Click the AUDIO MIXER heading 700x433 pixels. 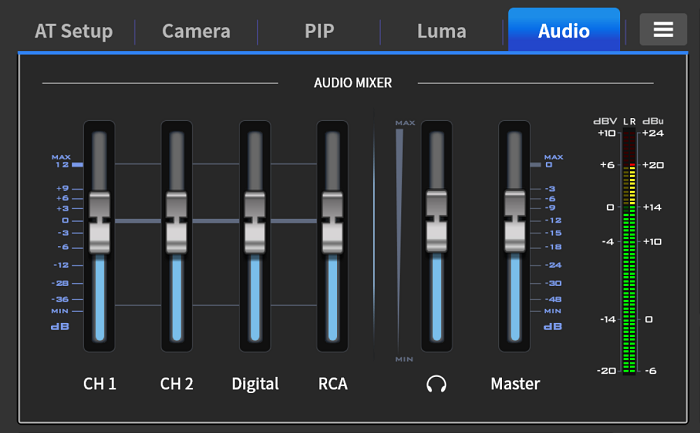tap(353, 83)
